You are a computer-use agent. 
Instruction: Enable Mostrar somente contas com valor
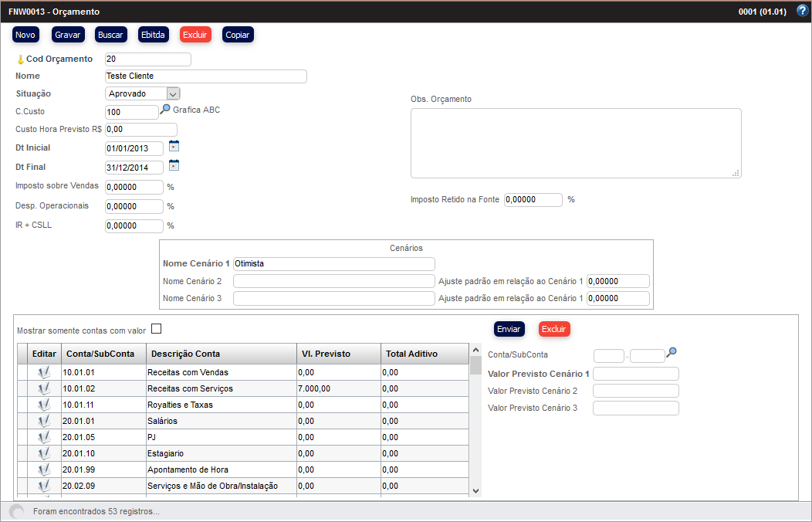click(157, 329)
